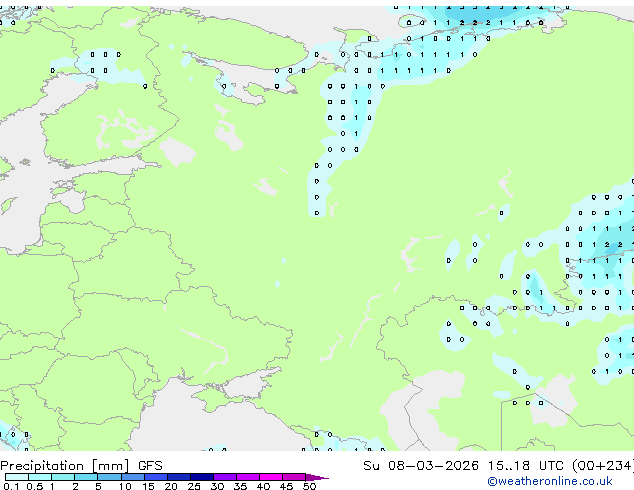
Task: Click the '30' legend scale label
Action: 217,486
